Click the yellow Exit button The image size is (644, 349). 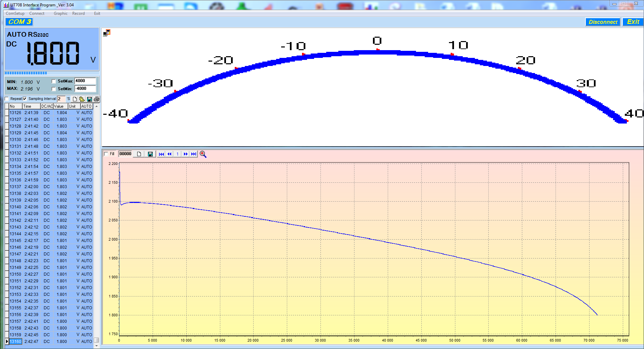pyautogui.click(x=633, y=22)
